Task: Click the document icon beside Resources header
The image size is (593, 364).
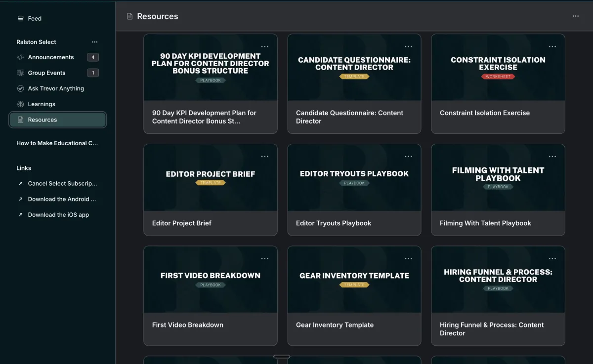Action: 129,16
